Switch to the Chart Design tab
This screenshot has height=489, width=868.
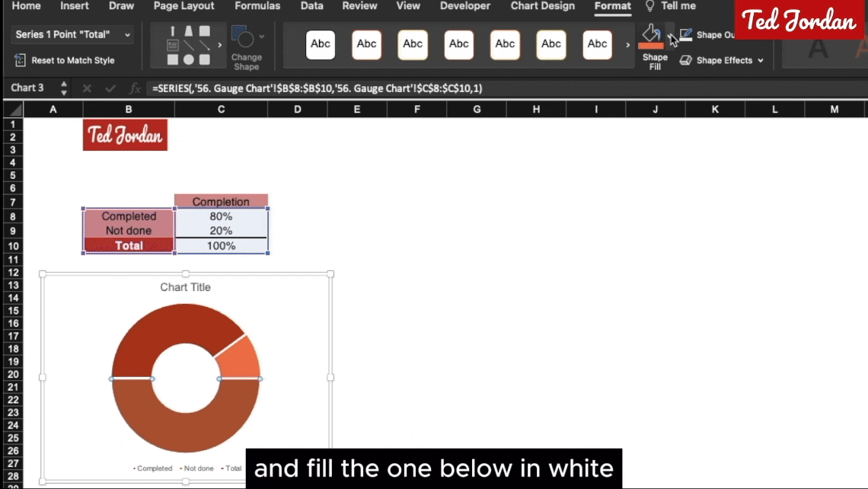click(544, 6)
